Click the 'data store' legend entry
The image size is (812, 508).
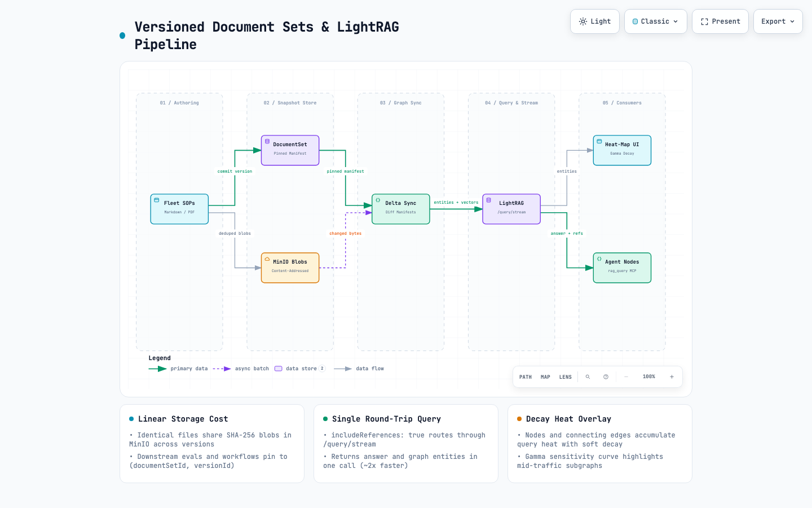[x=299, y=369]
